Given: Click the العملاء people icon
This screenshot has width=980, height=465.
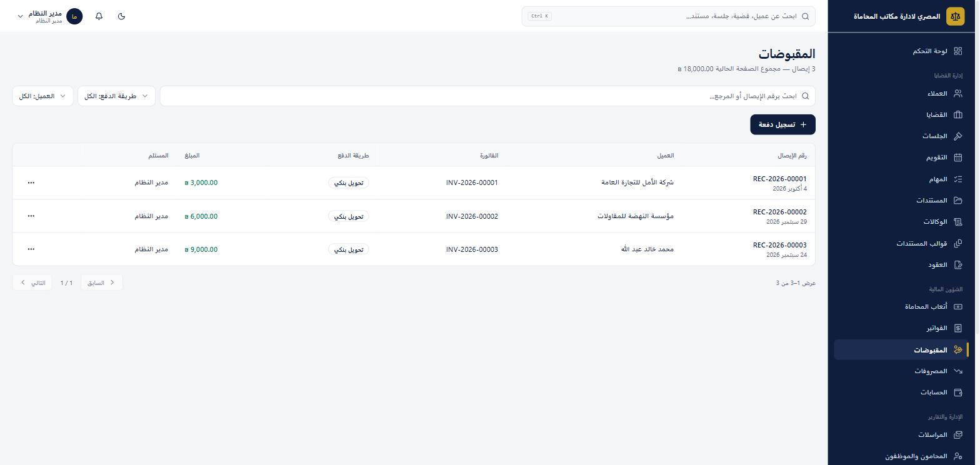Looking at the screenshot, I should point(958,94).
